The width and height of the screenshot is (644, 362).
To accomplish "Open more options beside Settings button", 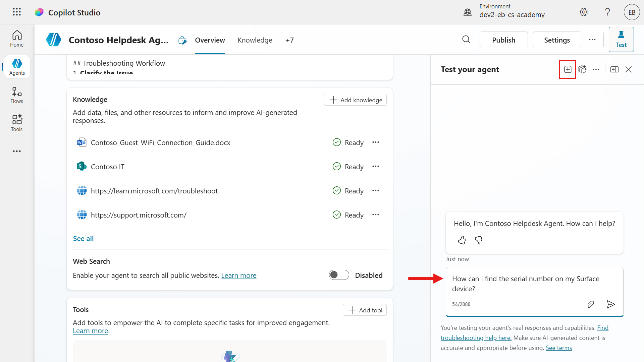I will (x=592, y=40).
